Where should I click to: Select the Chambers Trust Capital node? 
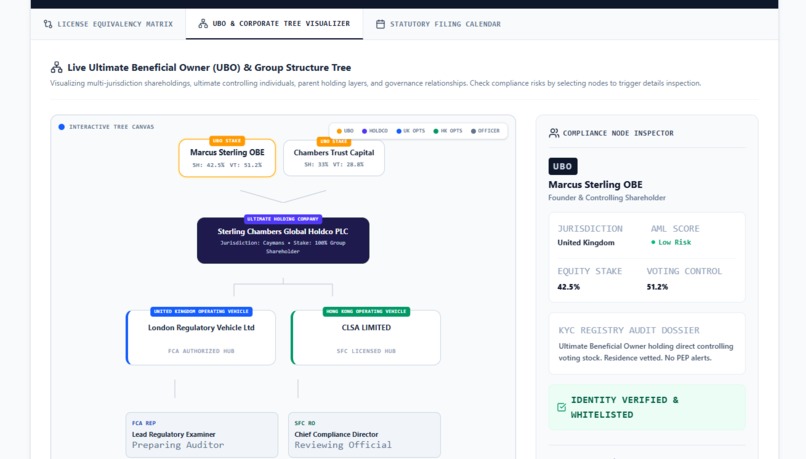[x=334, y=158]
